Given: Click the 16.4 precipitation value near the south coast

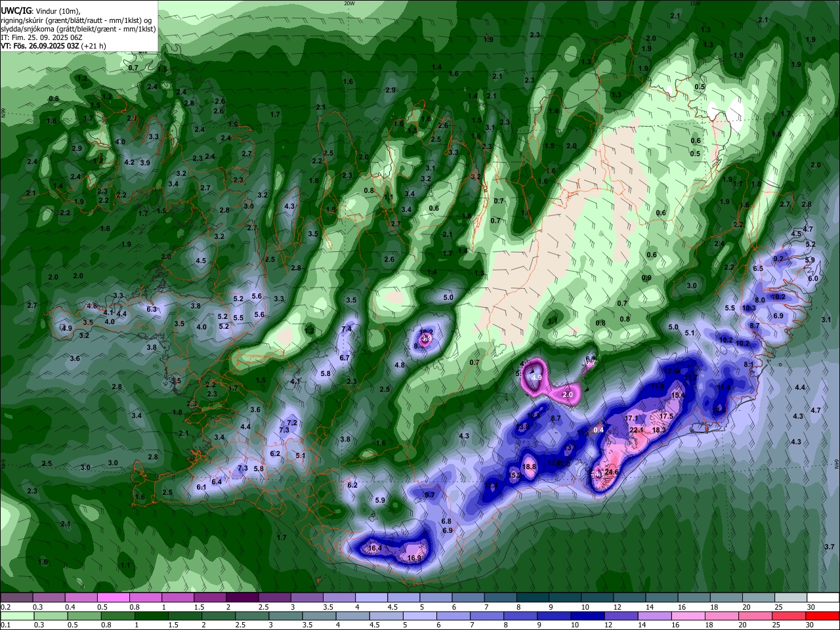Looking at the screenshot, I should pyautogui.click(x=375, y=548).
